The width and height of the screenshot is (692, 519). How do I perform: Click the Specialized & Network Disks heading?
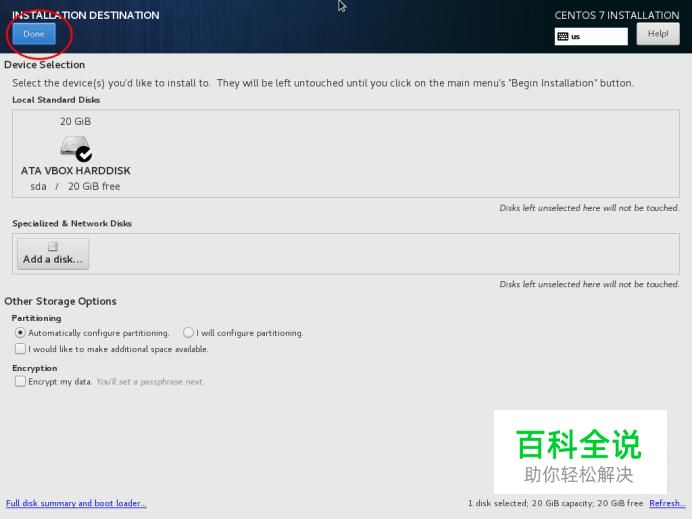[x=72, y=223]
